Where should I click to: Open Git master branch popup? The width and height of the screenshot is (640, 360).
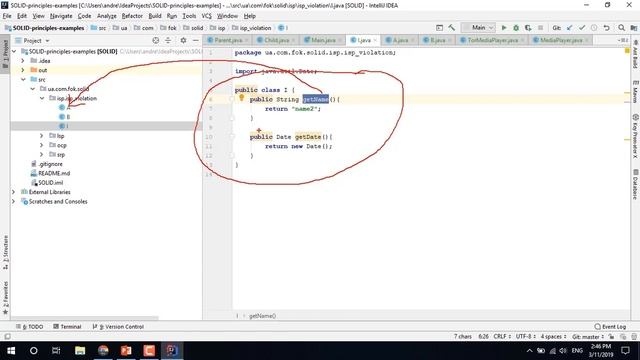point(588,337)
